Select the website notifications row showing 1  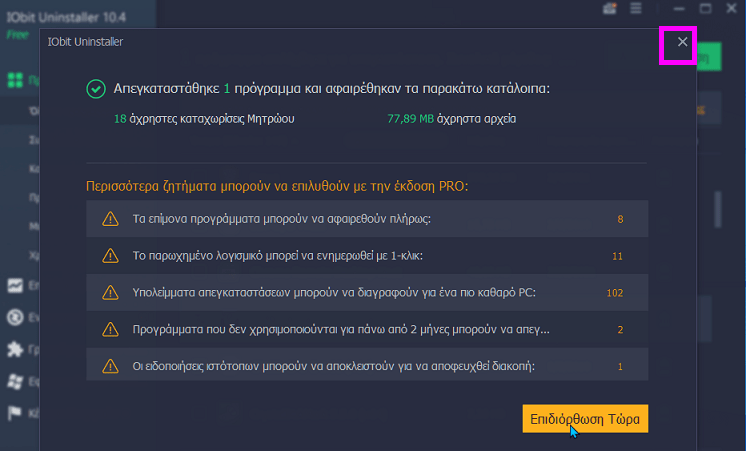point(367,366)
